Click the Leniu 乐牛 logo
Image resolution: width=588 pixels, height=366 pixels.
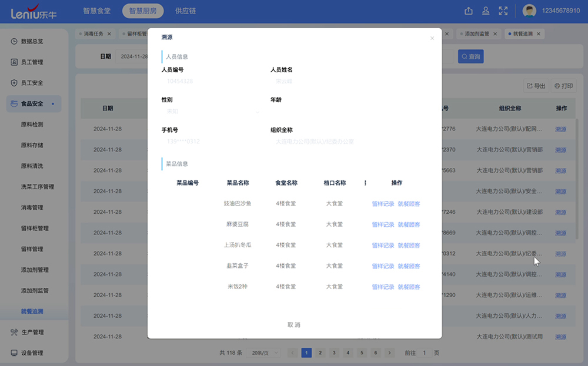point(34,12)
